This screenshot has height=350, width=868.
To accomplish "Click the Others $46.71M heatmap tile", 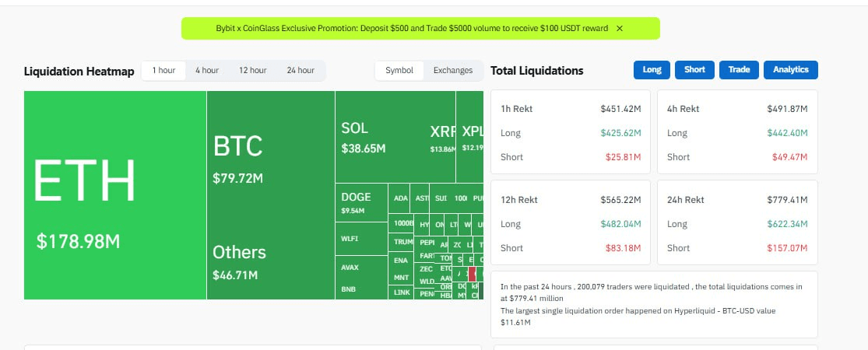I will tap(270, 262).
